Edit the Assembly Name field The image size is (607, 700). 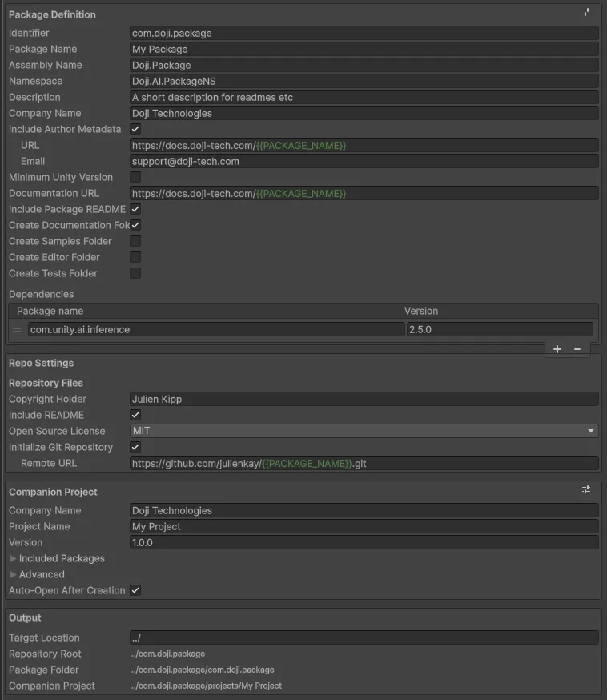tap(364, 65)
